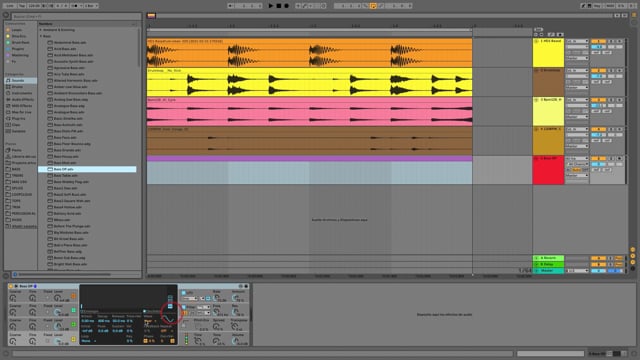Expand the Ambient & Evolving folder
640x360 pixels.
[x=41, y=30]
